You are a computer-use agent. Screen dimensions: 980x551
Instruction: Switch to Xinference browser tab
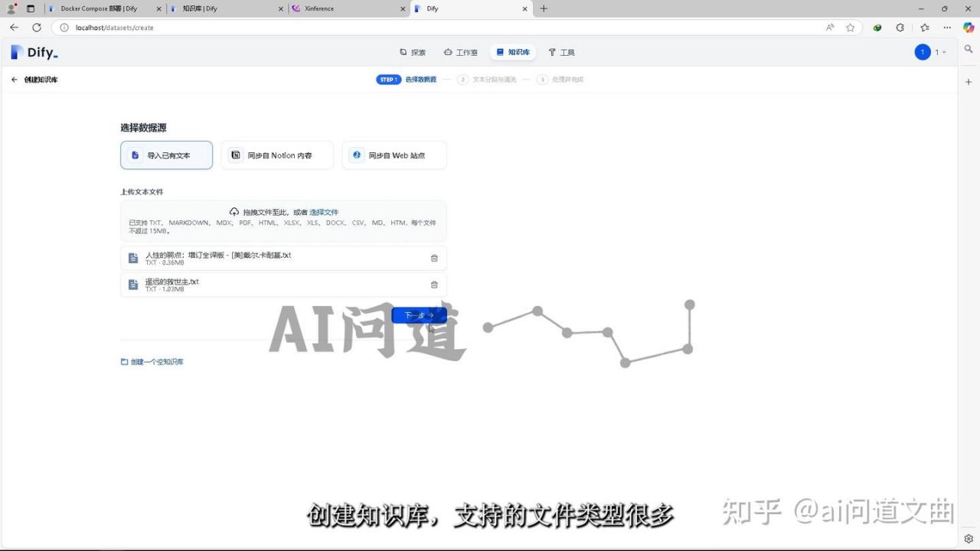349,9
